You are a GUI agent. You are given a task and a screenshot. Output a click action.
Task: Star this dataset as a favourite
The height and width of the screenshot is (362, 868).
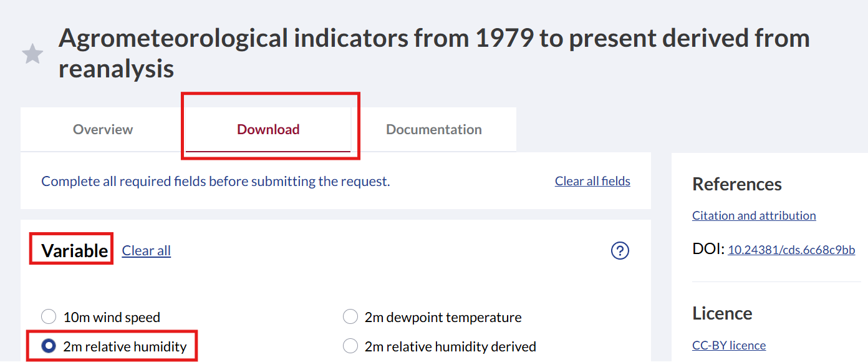click(x=32, y=54)
